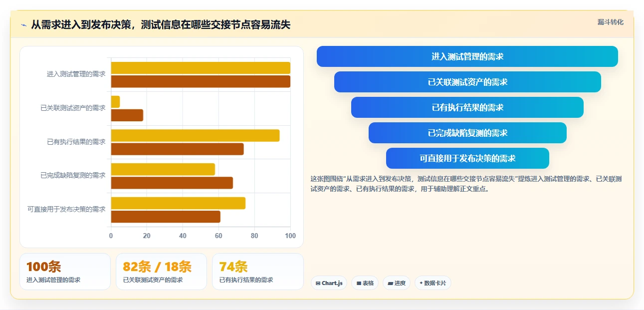Screen dimensions: 644x310
Task: Select funnel stage 已关联测试资产的需求
Action: pyautogui.click(x=467, y=82)
